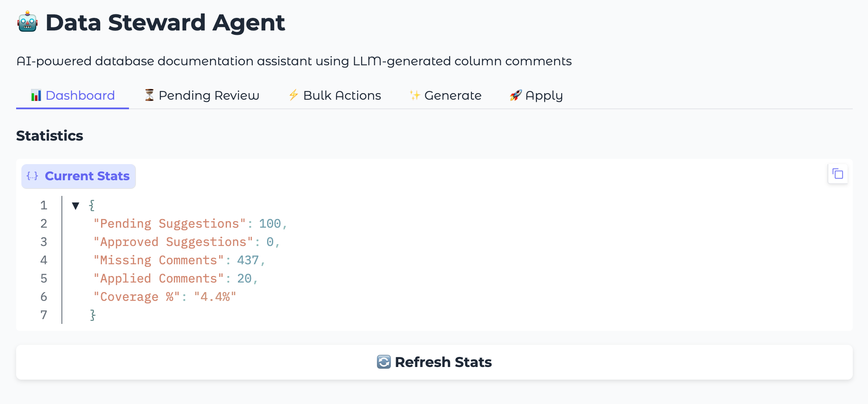868x404 pixels.
Task: Click line number 4 in the gutter
Action: (44, 260)
